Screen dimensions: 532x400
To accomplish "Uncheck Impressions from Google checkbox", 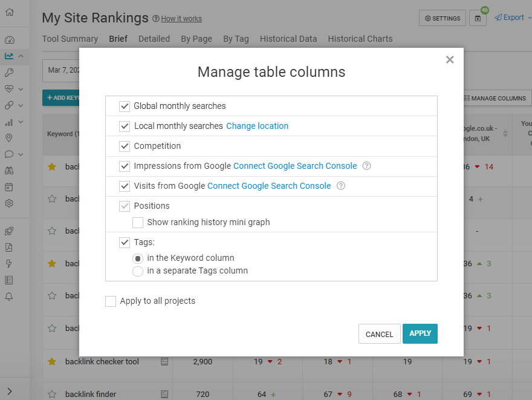I will [125, 166].
